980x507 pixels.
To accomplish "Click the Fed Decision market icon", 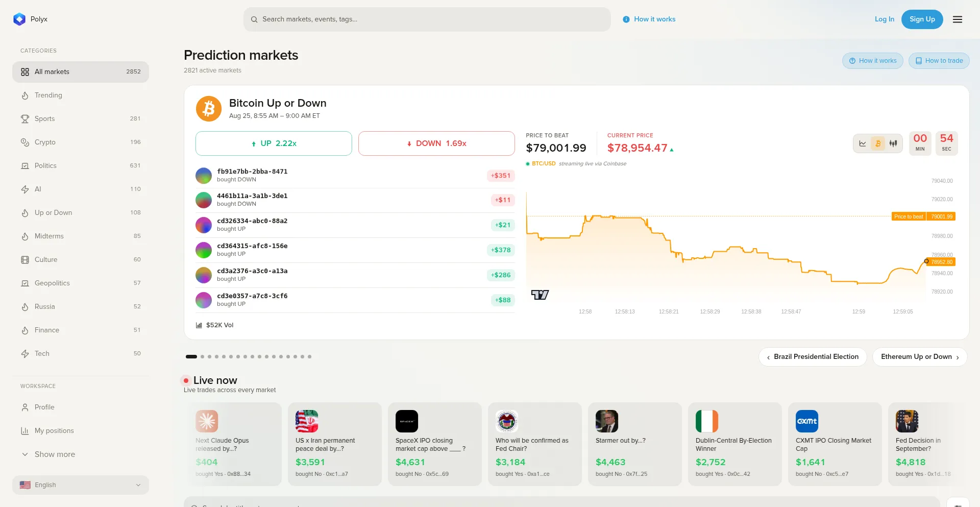I will [907, 421].
